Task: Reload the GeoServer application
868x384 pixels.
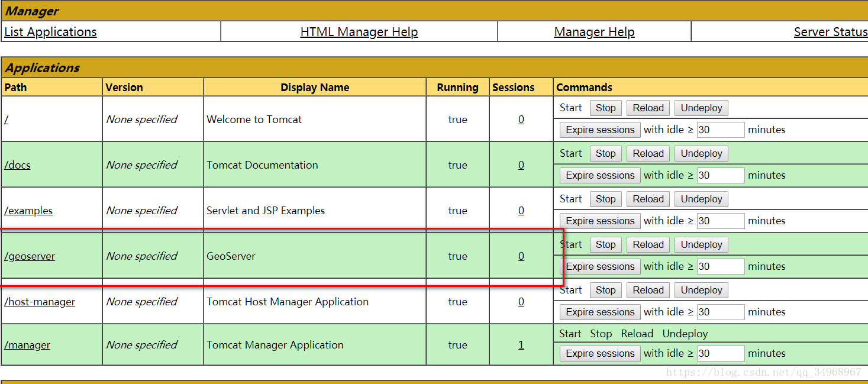Action: tap(648, 244)
